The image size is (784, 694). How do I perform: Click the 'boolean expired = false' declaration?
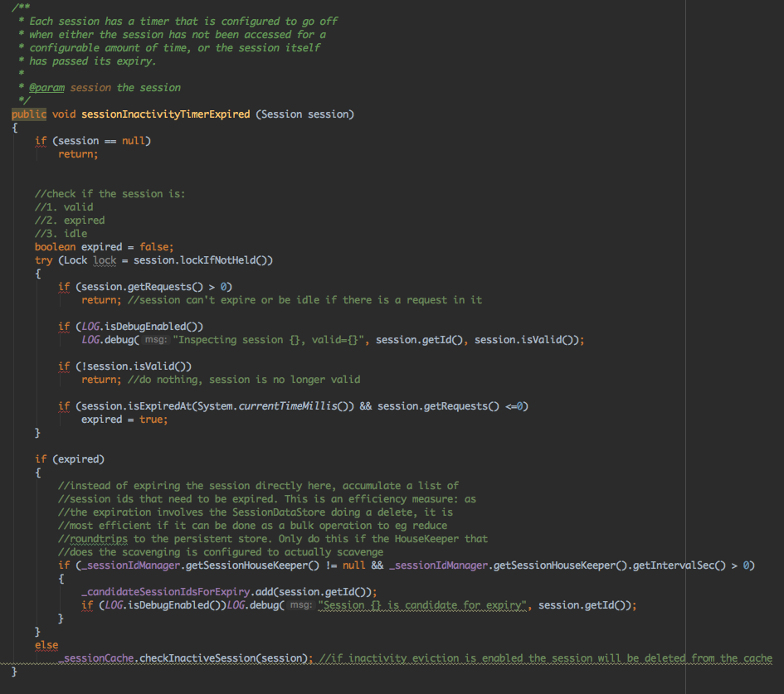(x=104, y=246)
